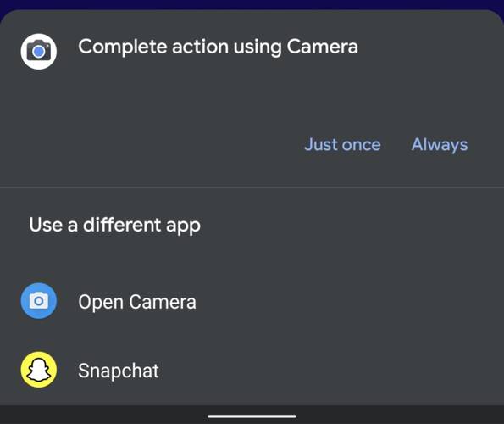Screen dimensions: 504x424
Task: Choose the yellow Snapchat ghost icon
Action: click(39, 370)
